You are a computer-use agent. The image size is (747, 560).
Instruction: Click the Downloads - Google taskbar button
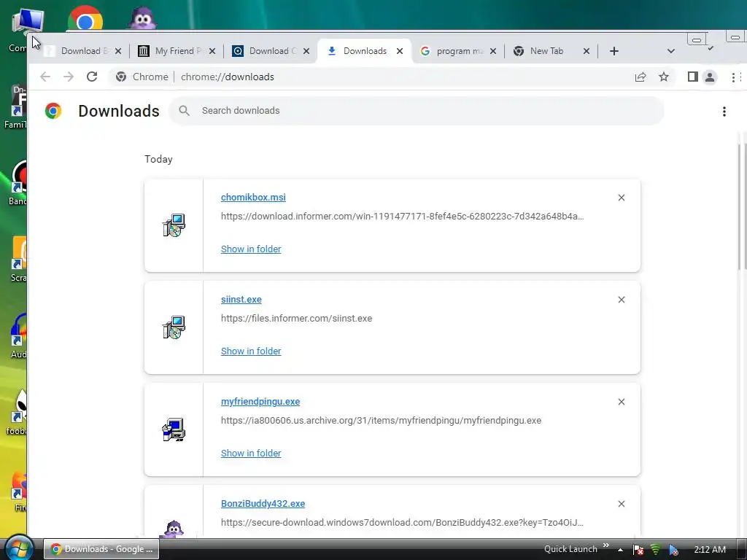(101, 549)
